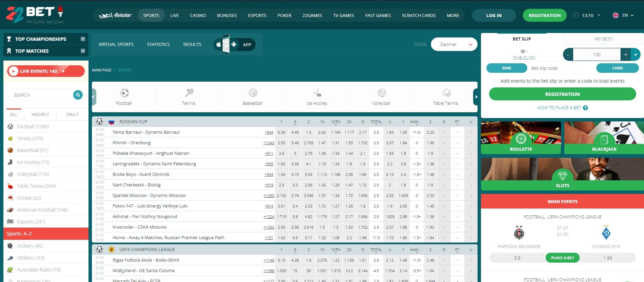Open the 22BET home logo
The image size is (644, 282).
tap(35, 14)
